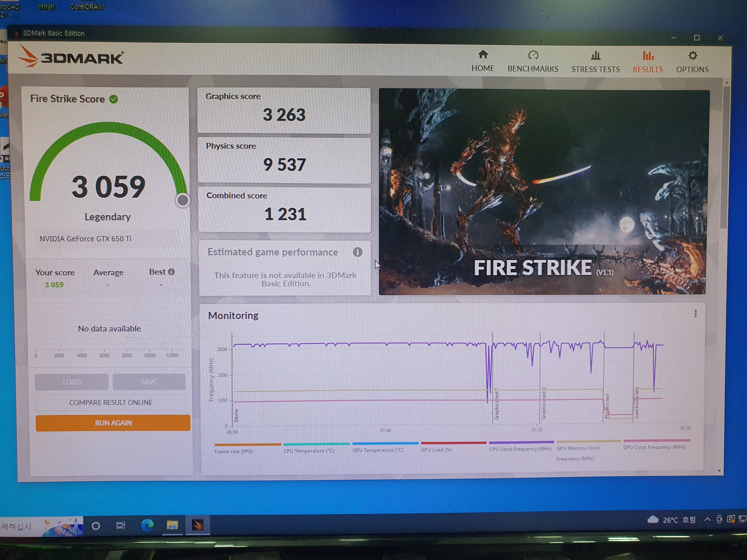Image resolution: width=747 pixels, height=560 pixels.
Task: Click the 3DMark taskbar icon
Action: point(197,525)
